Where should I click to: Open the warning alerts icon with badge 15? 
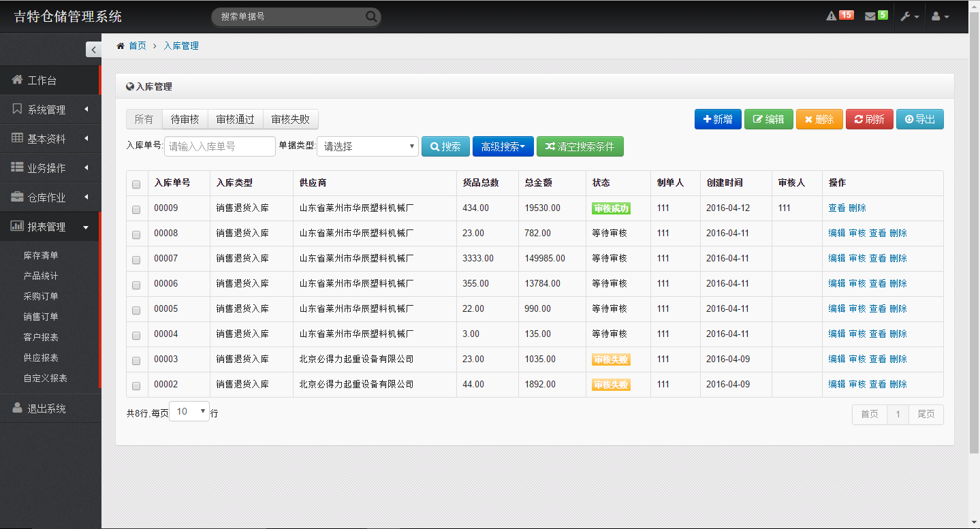pyautogui.click(x=832, y=16)
